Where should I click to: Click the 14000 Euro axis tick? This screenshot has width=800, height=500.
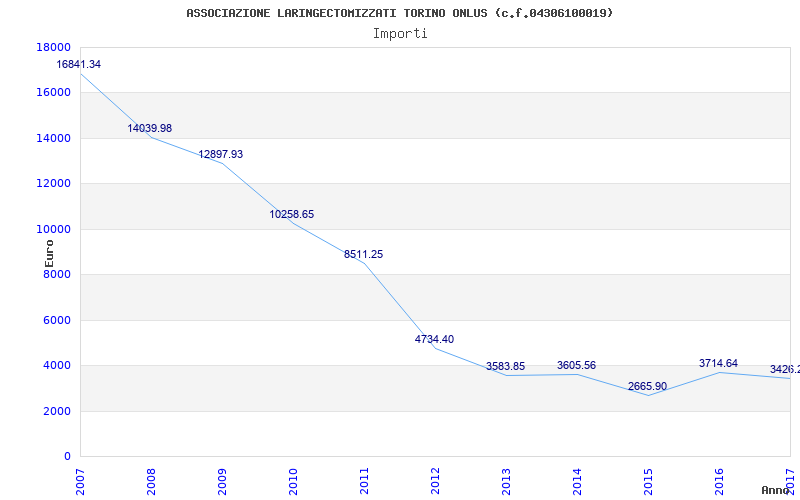pyautogui.click(x=54, y=138)
